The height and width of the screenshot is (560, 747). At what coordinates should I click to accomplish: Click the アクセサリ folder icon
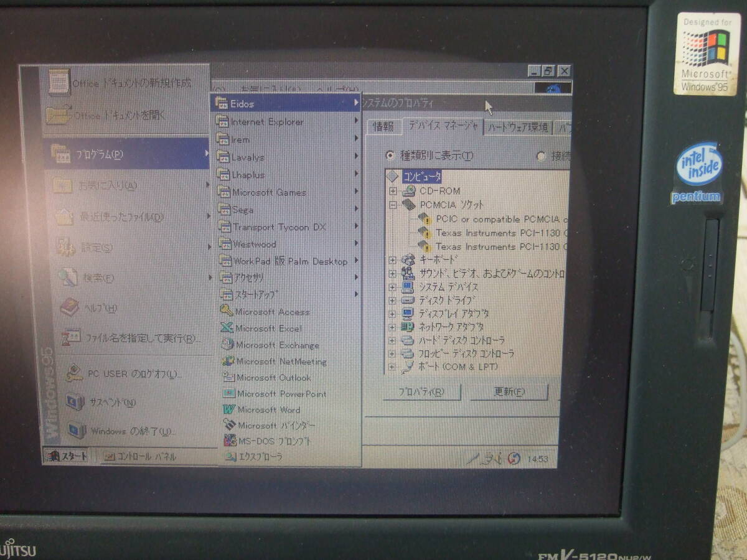pos(225,278)
